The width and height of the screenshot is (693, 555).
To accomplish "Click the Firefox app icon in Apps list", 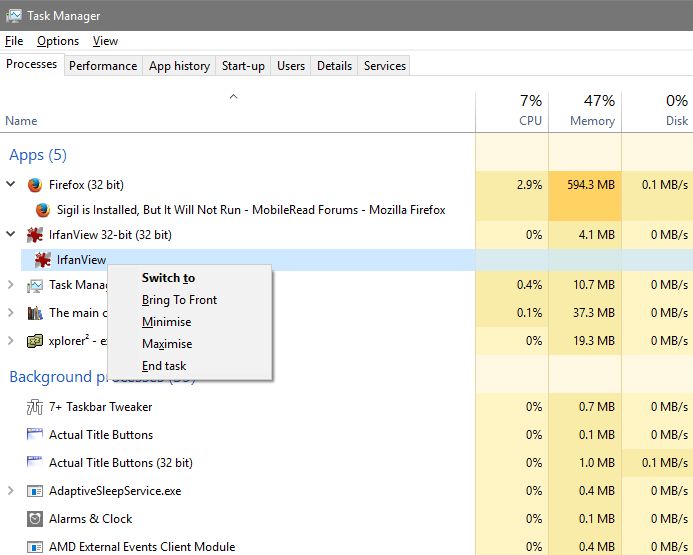I will [34, 185].
